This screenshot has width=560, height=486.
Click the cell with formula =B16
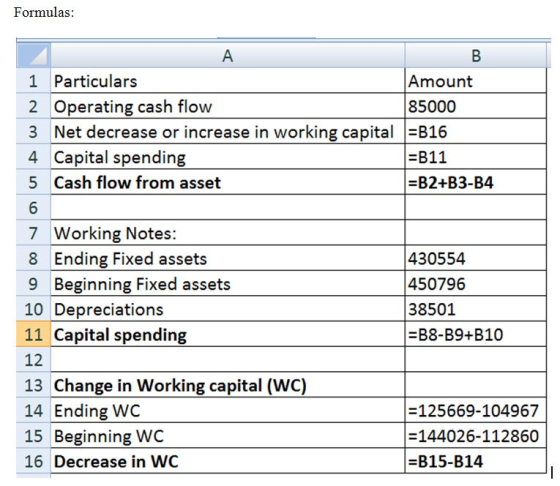tap(476, 131)
